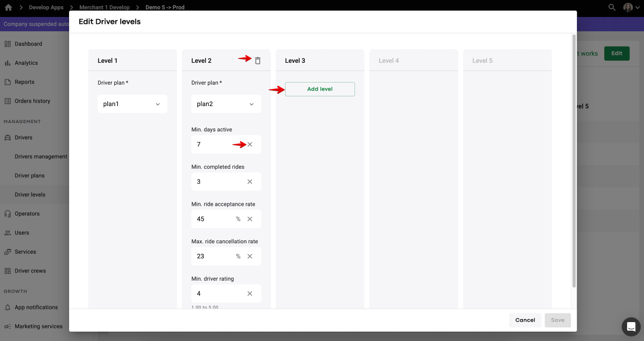Screen dimensions: 644x341
Task: Click the Level 5 disabled column heading
Action: click(483, 61)
